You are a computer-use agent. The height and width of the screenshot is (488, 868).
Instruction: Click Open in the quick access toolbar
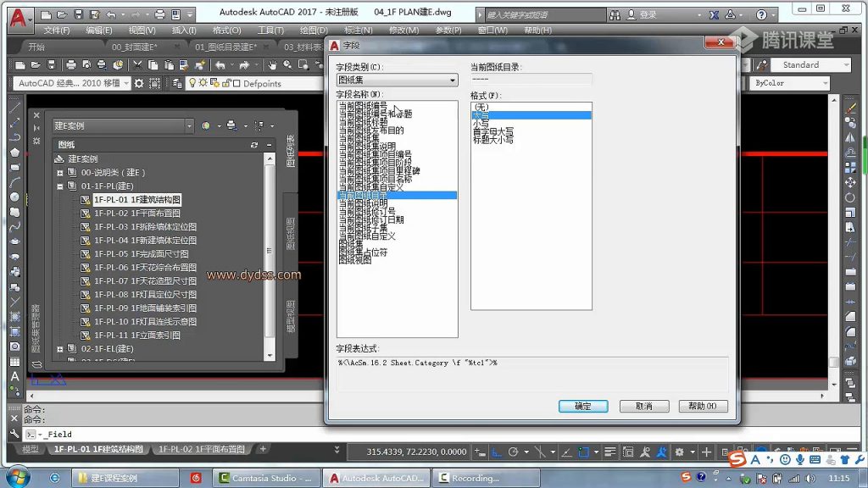[62, 14]
